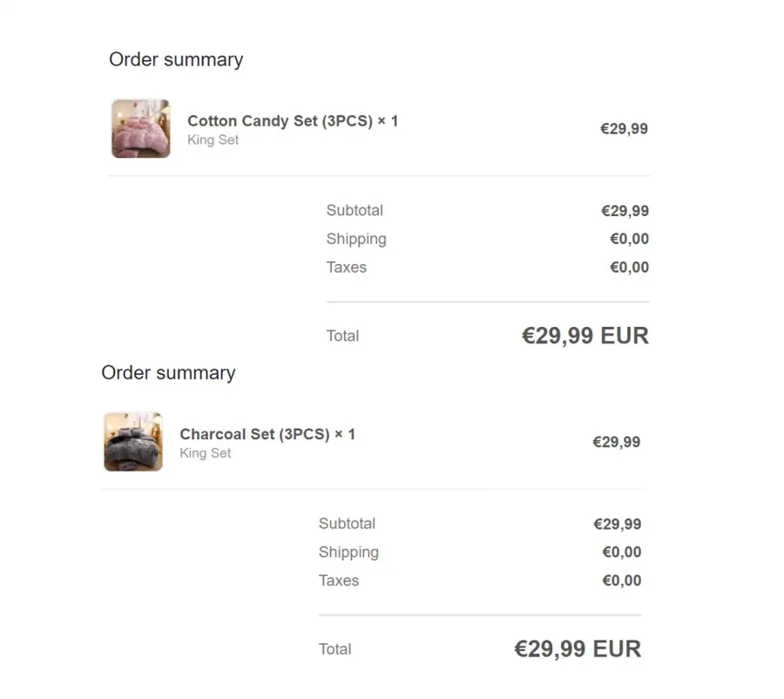This screenshot has width=784, height=699.
Task: Click the second Order summary heading
Action: tap(168, 373)
